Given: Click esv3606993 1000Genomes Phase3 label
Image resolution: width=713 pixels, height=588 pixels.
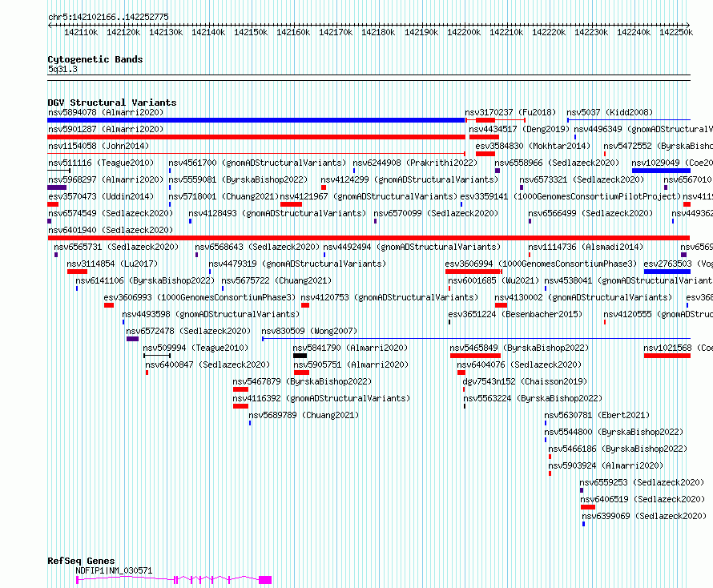Looking at the screenshot, I should pos(199,297).
